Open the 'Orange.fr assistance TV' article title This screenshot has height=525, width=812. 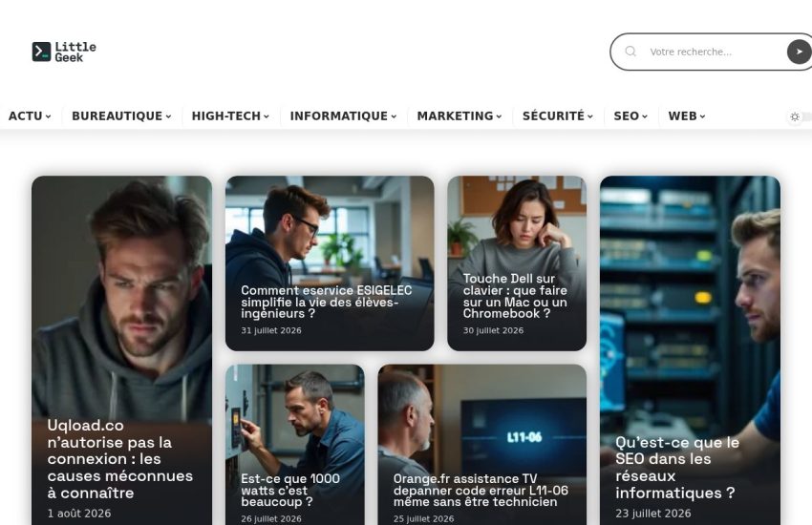[x=481, y=490]
